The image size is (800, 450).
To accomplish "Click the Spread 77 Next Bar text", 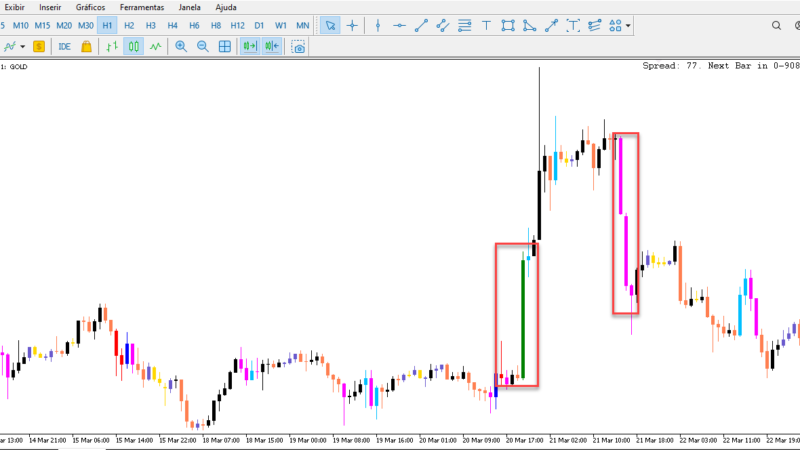I will pos(721,66).
